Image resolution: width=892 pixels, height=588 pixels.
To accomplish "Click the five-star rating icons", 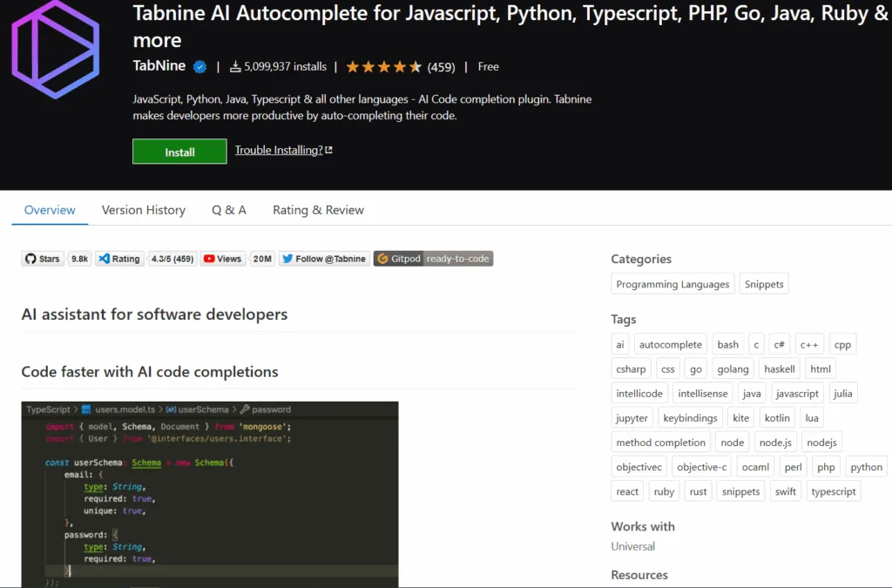I will tap(383, 67).
